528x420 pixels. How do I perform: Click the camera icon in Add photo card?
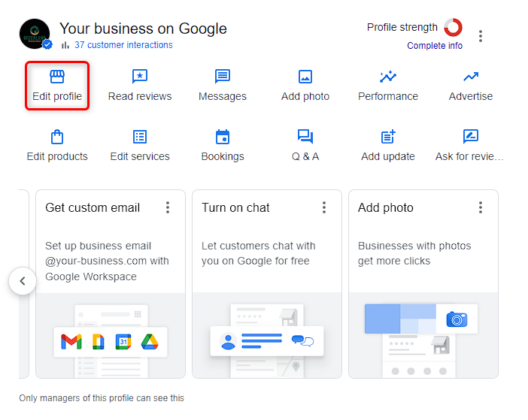pyautogui.click(x=457, y=319)
